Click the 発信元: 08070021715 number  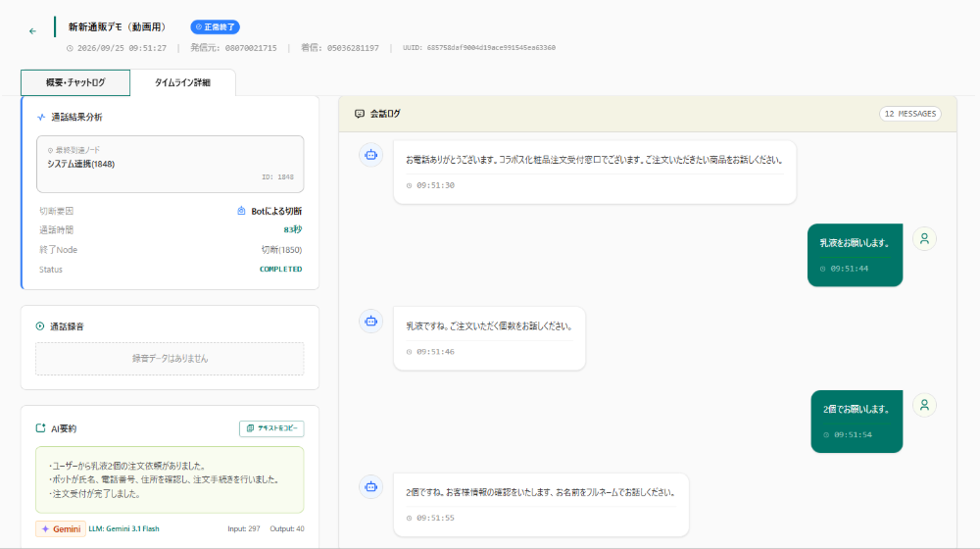click(233, 47)
